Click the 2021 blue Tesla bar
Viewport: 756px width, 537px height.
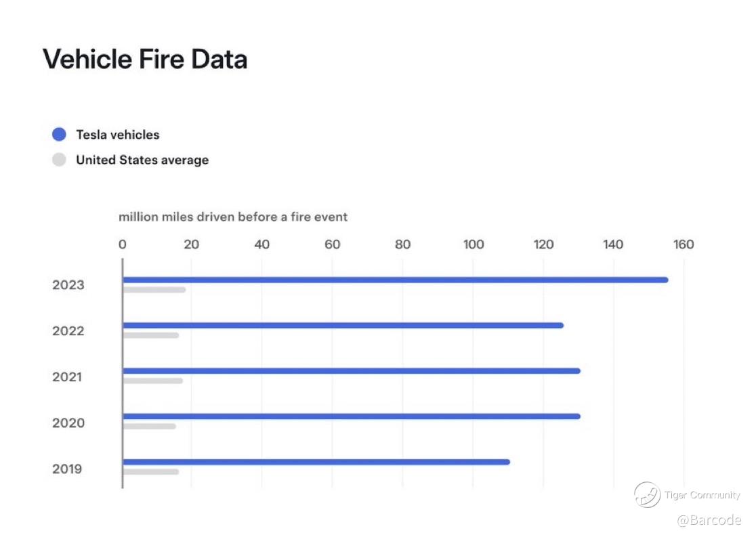(x=351, y=370)
